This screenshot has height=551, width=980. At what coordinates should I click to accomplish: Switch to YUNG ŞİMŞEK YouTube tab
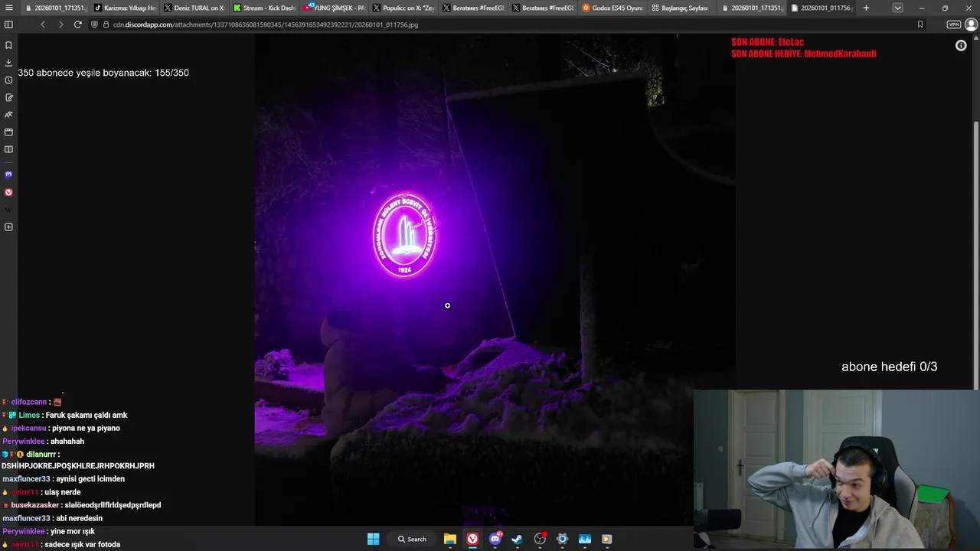click(x=332, y=8)
